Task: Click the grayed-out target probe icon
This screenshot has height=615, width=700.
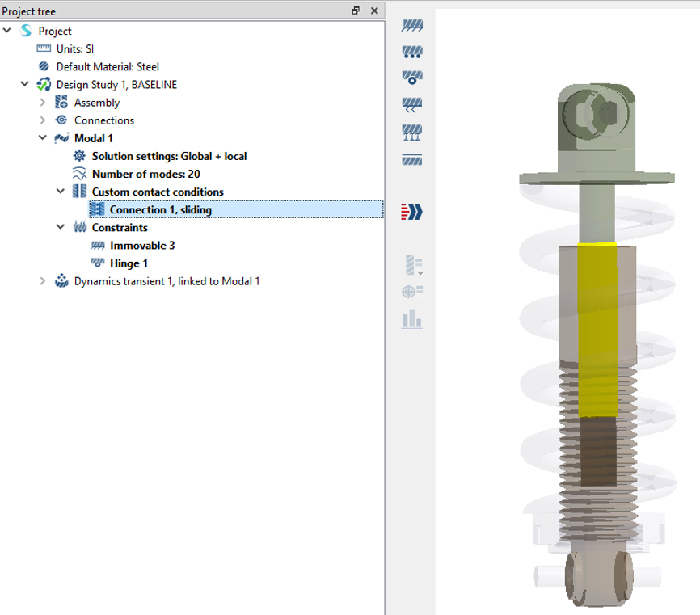Action: tap(412, 292)
